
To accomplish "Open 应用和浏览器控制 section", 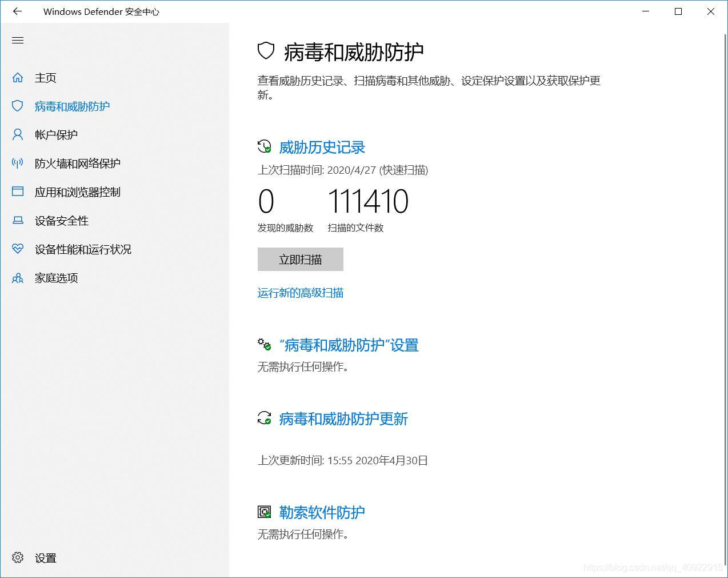I will point(78,192).
